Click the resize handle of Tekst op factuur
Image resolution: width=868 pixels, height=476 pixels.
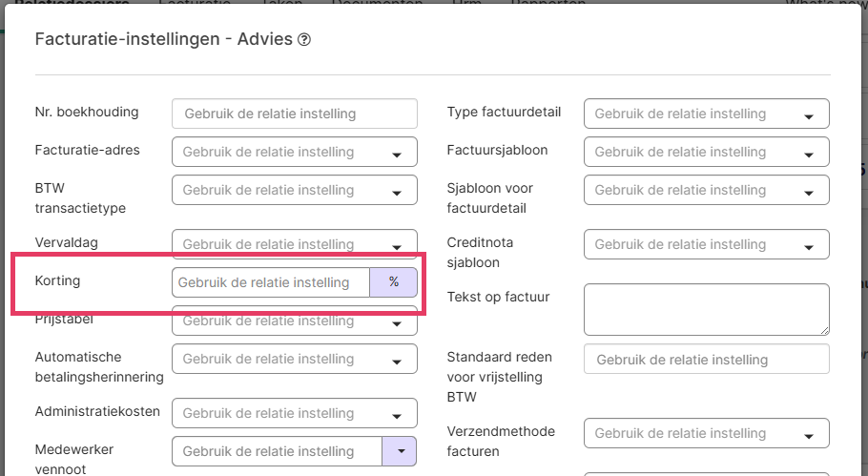coord(823,329)
